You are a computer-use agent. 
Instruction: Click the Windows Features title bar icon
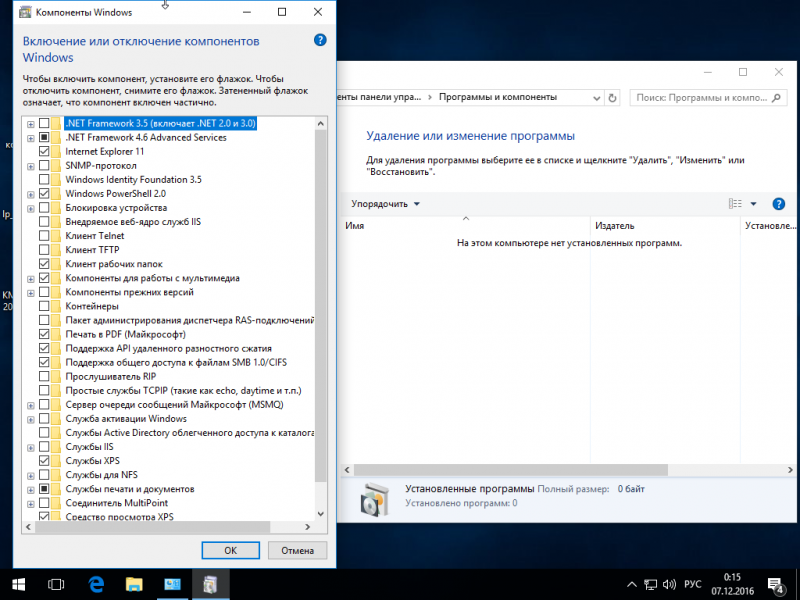pos(25,12)
